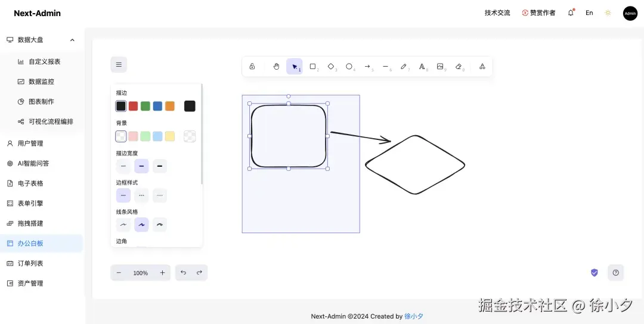Open 赞赏作者 link
This screenshot has height=324, width=644.
[538, 13]
